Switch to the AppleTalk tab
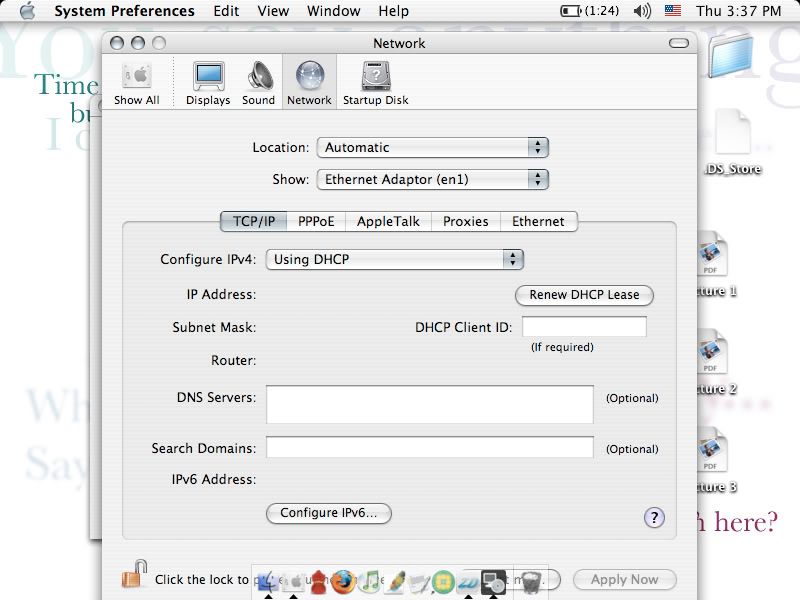The height and width of the screenshot is (600, 800). coord(388,221)
